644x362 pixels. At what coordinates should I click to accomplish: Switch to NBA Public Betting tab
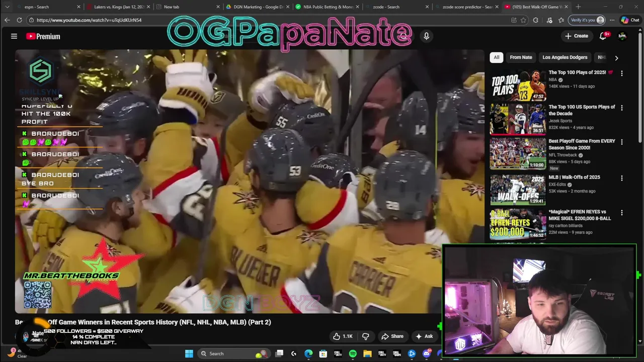click(327, 7)
